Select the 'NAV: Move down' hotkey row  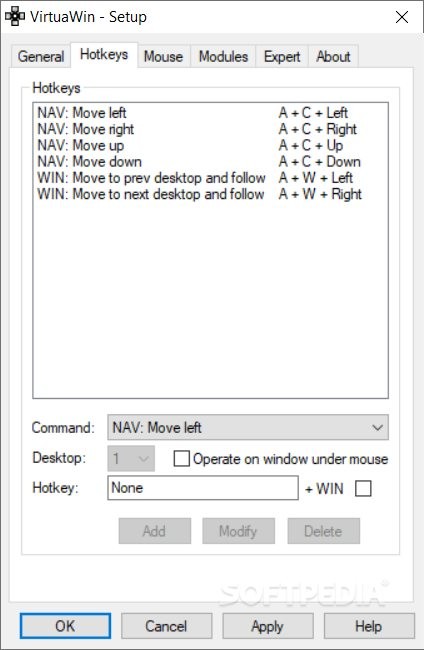point(210,161)
